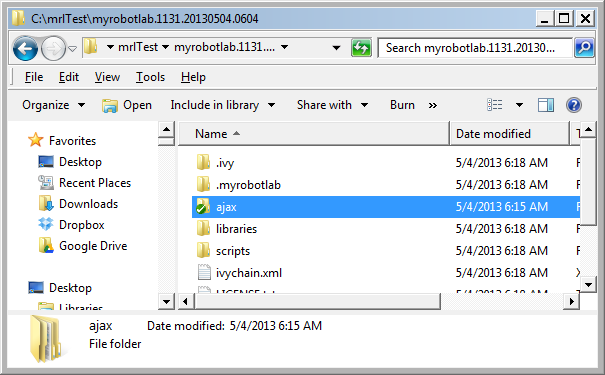The height and width of the screenshot is (375, 605).
Task: Open the View menu
Action: (x=107, y=77)
